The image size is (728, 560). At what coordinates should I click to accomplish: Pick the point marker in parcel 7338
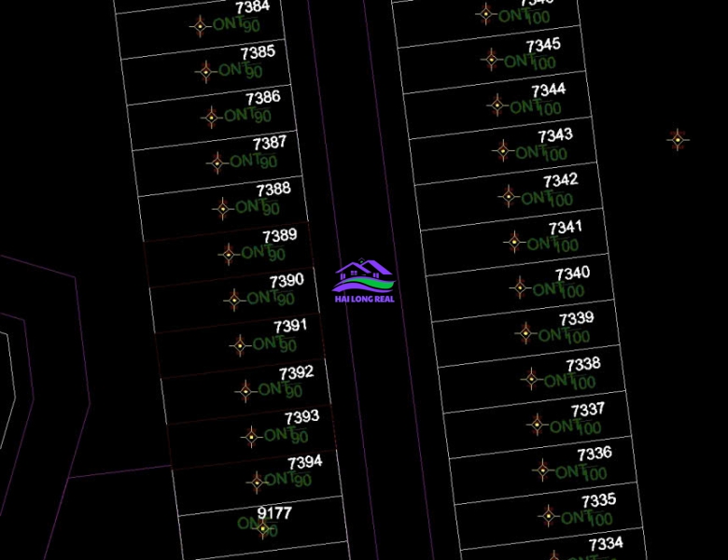pos(530,378)
